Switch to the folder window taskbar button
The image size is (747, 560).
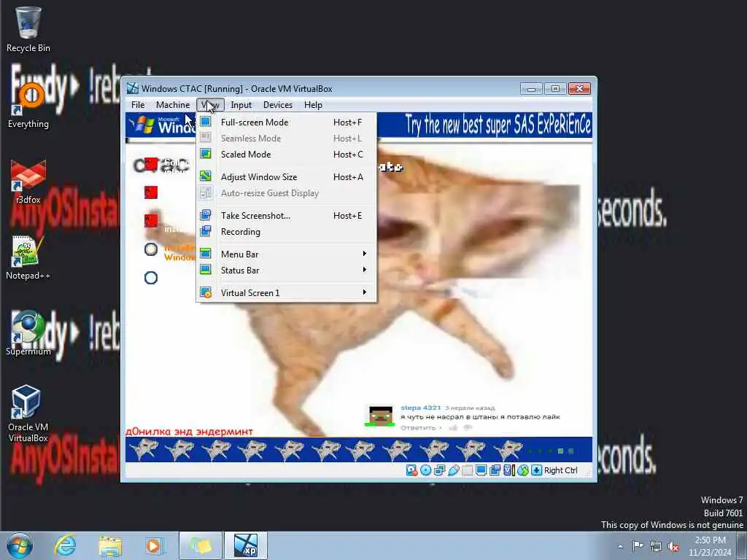click(x=201, y=545)
